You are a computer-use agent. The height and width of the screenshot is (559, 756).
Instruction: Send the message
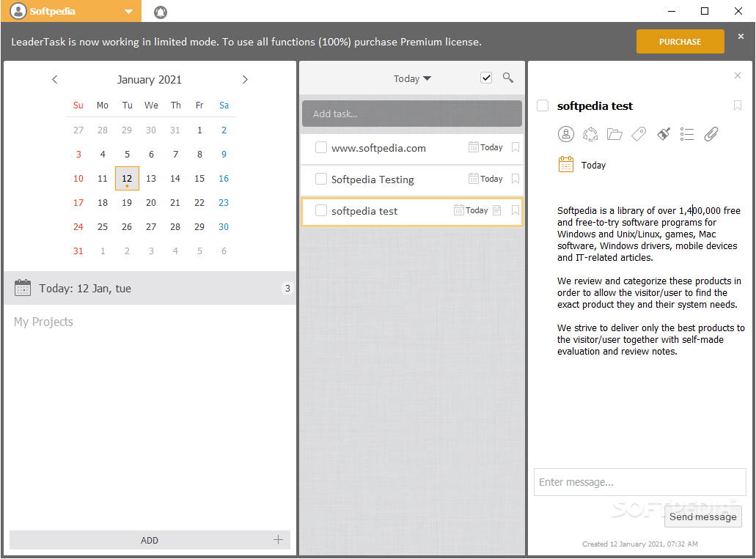pyautogui.click(x=702, y=517)
